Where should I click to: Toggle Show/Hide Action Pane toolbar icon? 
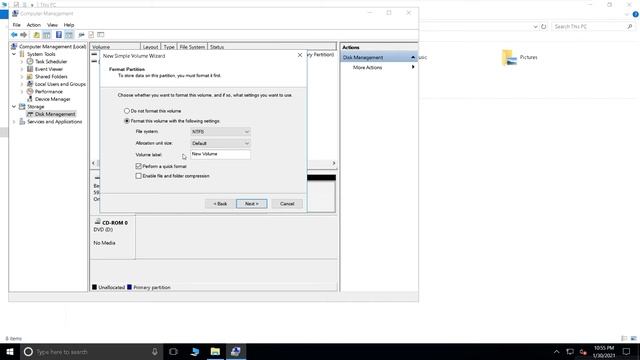(x=69, y=35)
